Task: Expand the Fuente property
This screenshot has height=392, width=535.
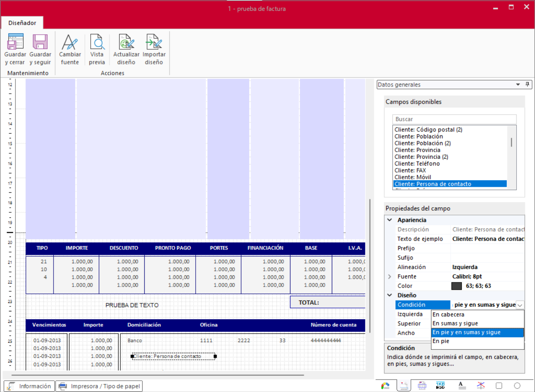Action: coord(390,277)
